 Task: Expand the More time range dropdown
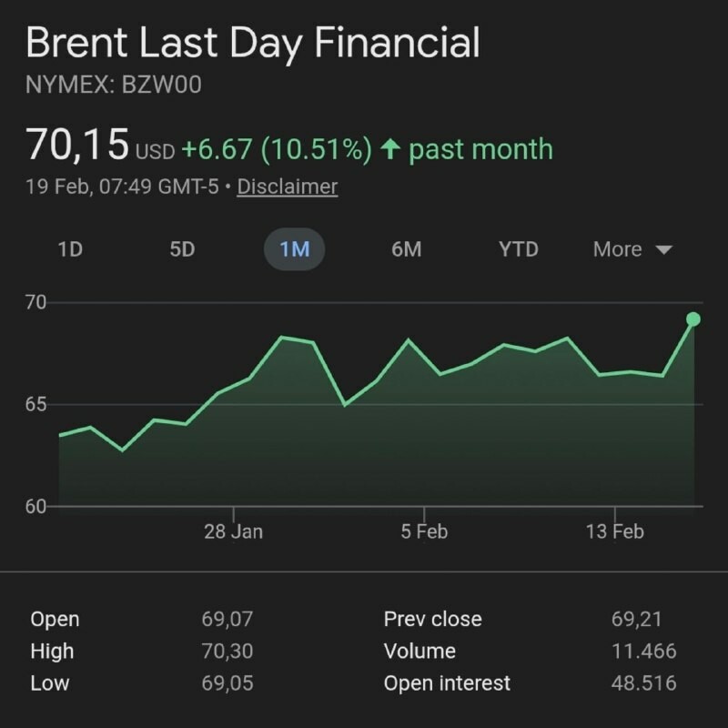coord(632,249)
